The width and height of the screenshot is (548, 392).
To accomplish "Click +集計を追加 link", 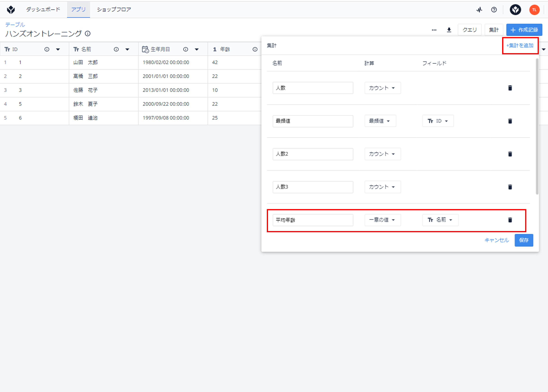I will (x=520, y=45).
